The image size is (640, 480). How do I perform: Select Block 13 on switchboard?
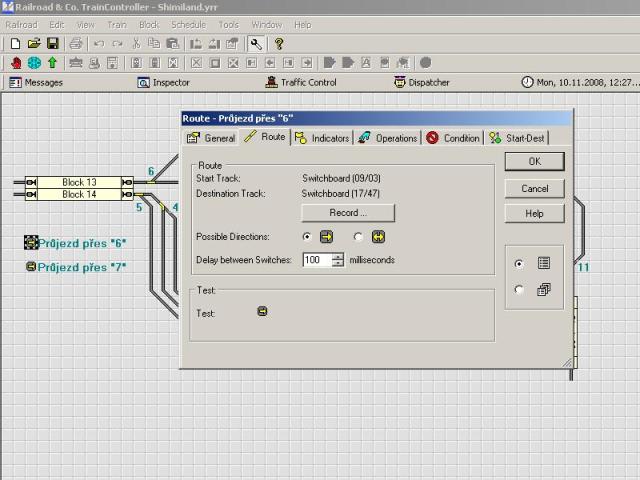point(79,182)
